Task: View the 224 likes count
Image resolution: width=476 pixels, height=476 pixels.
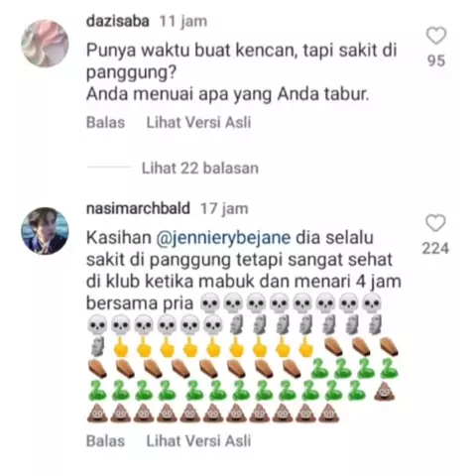Action: [435, 249]
